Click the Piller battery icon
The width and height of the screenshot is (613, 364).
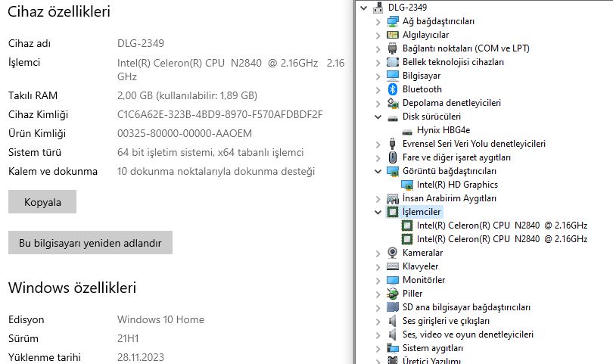[393, 294]
